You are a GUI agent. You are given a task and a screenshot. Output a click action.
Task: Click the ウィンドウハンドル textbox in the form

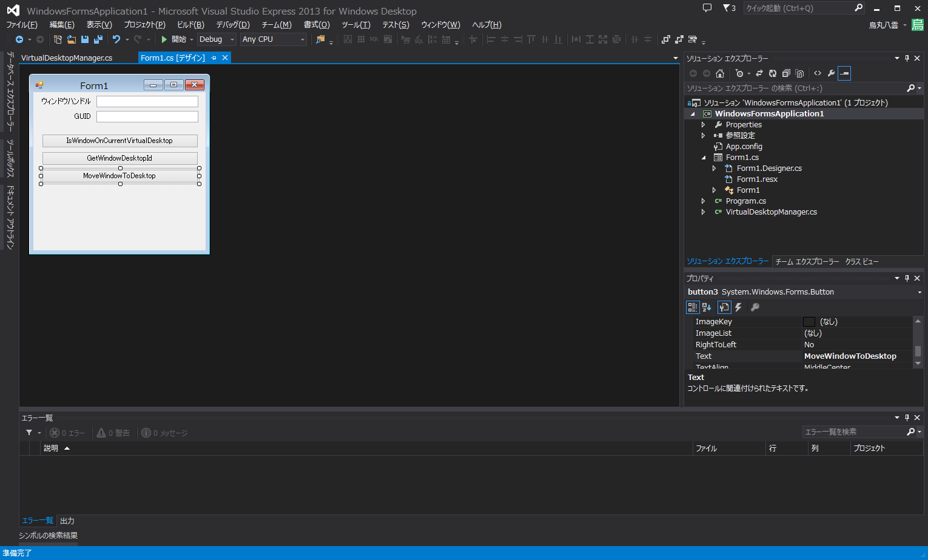(x=147, y=101)
